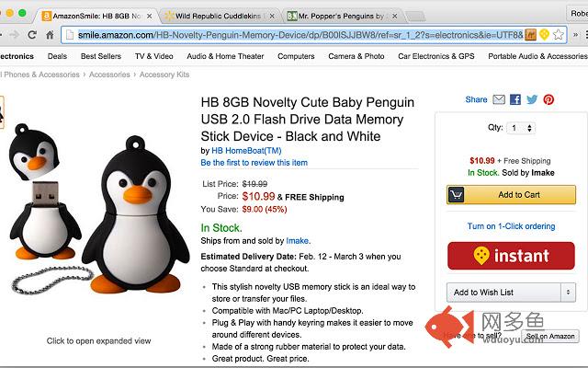Screen dimensions: 588x368
Task: Click the browser address bar URL
Action: (x=294, y=35)
